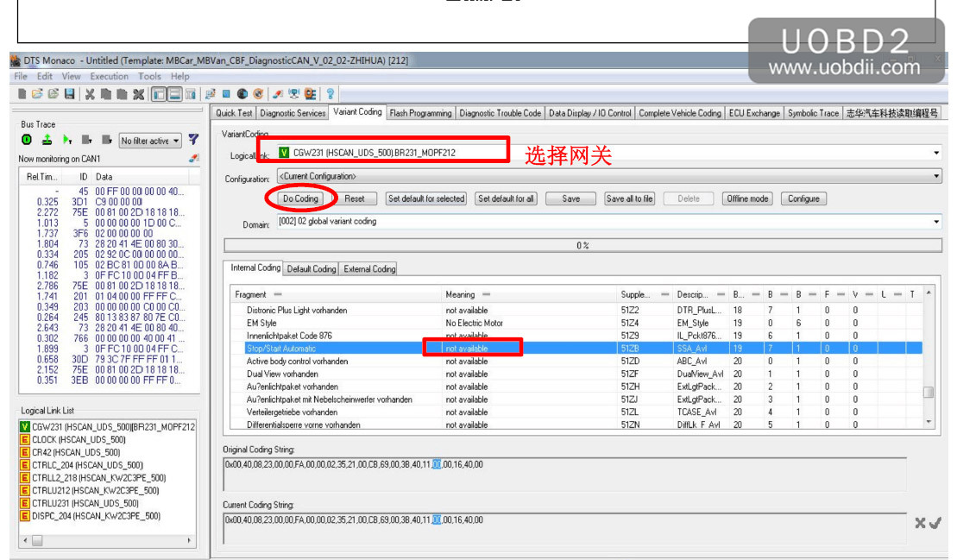Click Logical Link List horizontal scrollbar thumb
This screenshot has width=957, height=560.
37,540
